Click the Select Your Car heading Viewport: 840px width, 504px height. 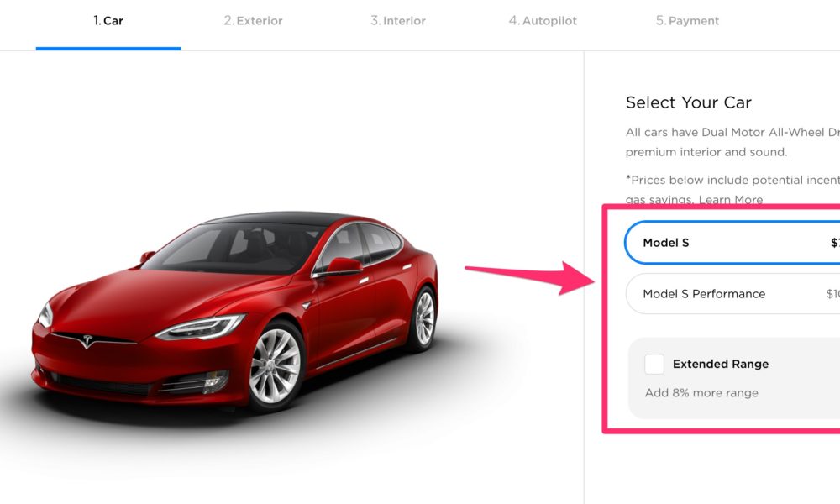(689, 102)
